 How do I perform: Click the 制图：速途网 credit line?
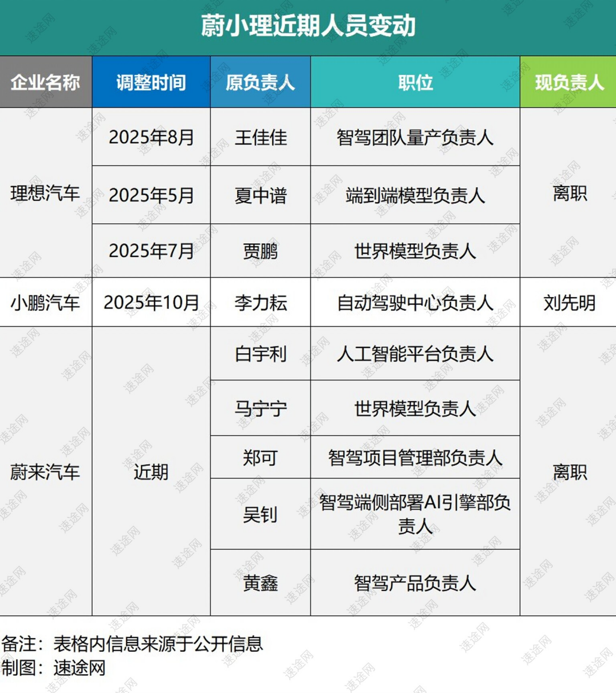pyautogui.click(x=54, y=668)
